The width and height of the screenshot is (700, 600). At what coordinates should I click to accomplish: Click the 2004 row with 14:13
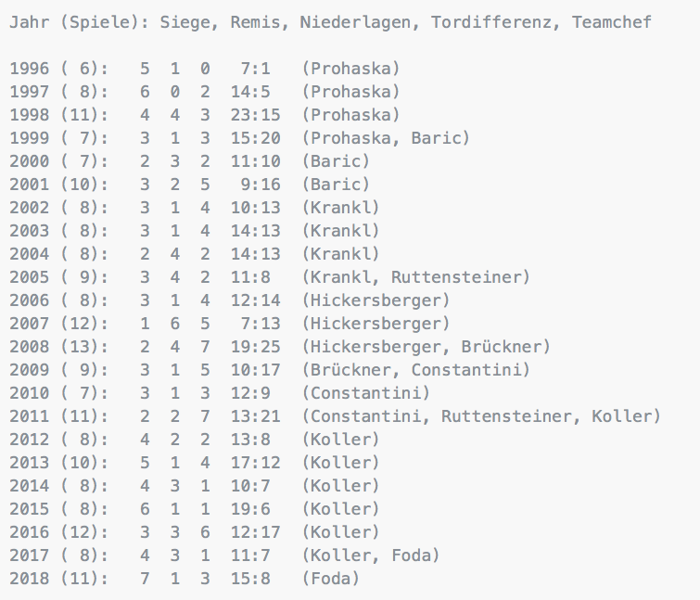point(195,254)
